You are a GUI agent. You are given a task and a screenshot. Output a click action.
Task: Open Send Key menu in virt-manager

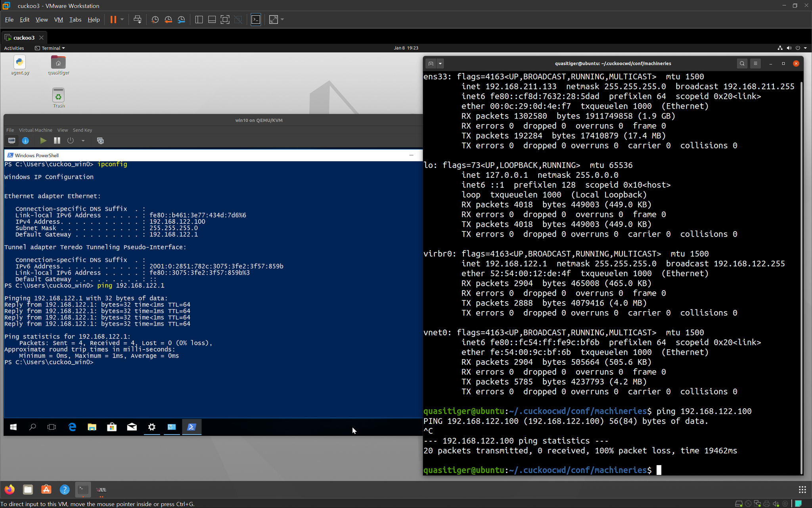pos(82,130)
